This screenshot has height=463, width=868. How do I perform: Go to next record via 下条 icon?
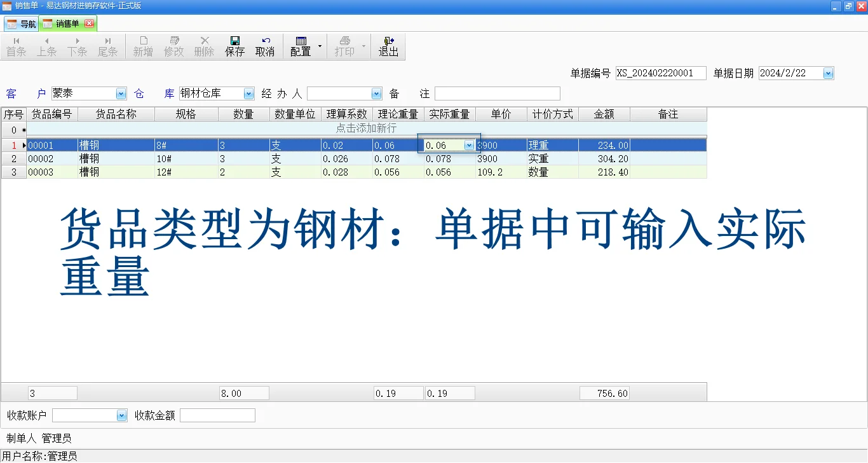point(77,45)
